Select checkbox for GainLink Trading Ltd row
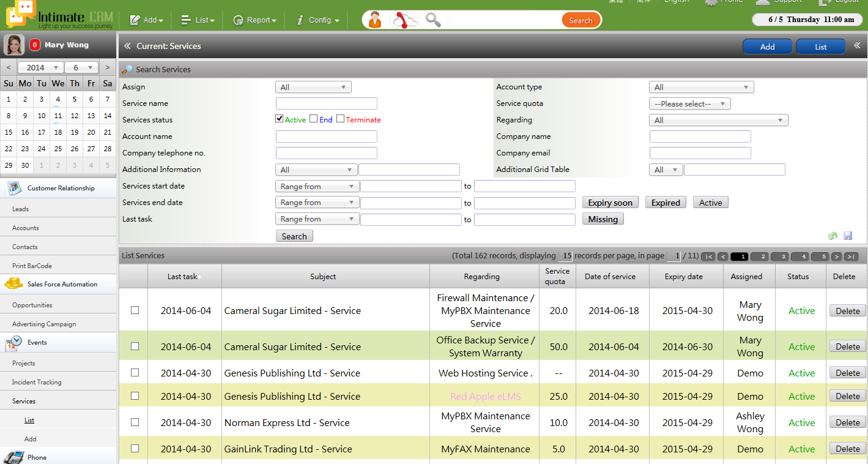Screen dimensions: 868x464 tap(135, 448)
